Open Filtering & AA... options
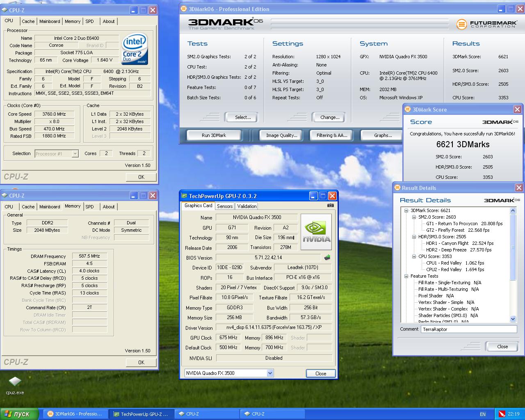The width and height of the screenshot is (525, 420). click(x=331, y=135)
